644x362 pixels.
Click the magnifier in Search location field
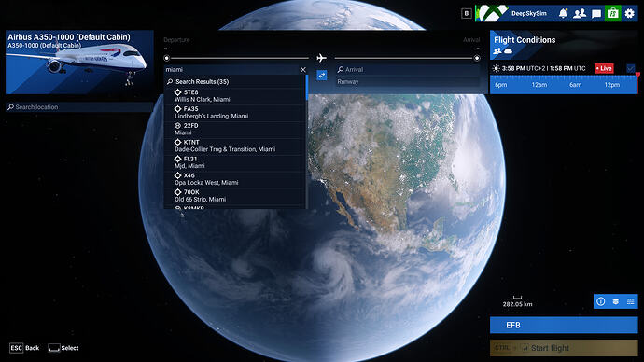[10, 107]
